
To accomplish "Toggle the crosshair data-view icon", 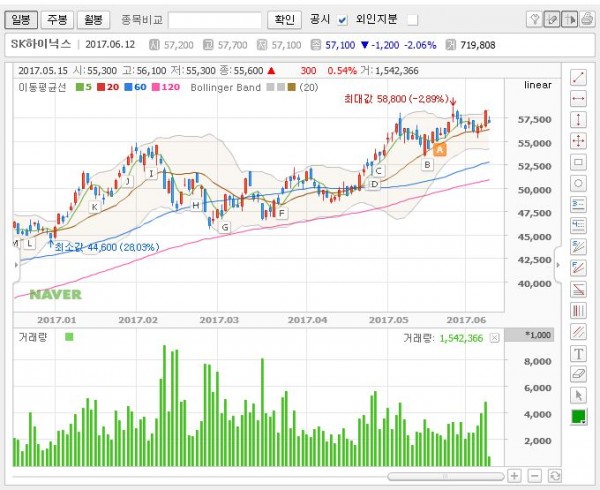I will pyautogui.click(x=569, y=19).
